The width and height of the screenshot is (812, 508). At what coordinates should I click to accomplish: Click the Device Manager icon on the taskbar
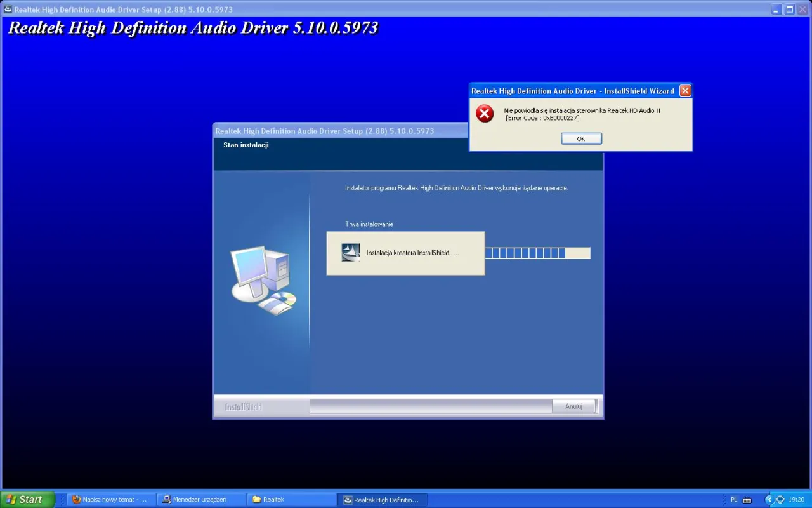tap(166, 500)
